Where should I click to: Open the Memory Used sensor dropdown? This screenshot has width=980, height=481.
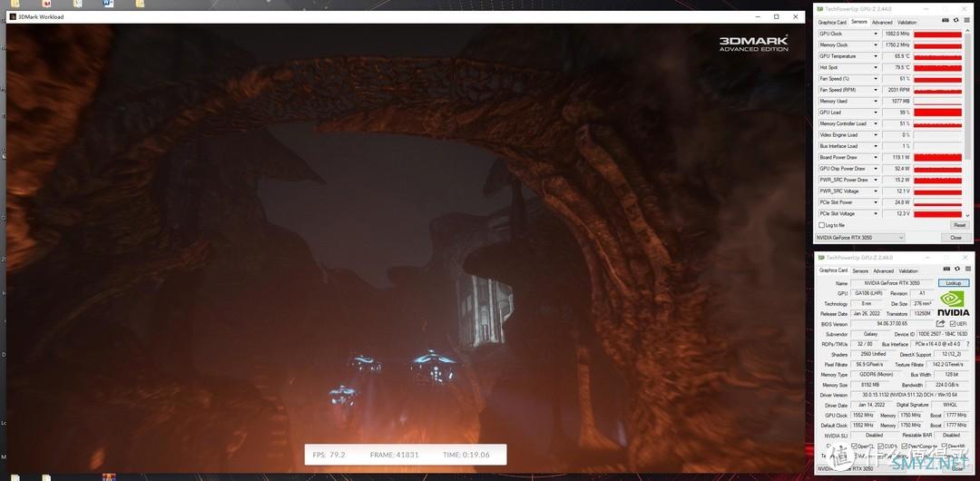[876, 102]
